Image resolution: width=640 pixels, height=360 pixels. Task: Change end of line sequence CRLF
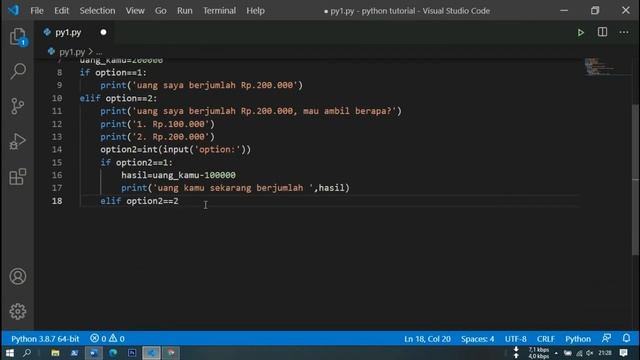pos(546,339)
